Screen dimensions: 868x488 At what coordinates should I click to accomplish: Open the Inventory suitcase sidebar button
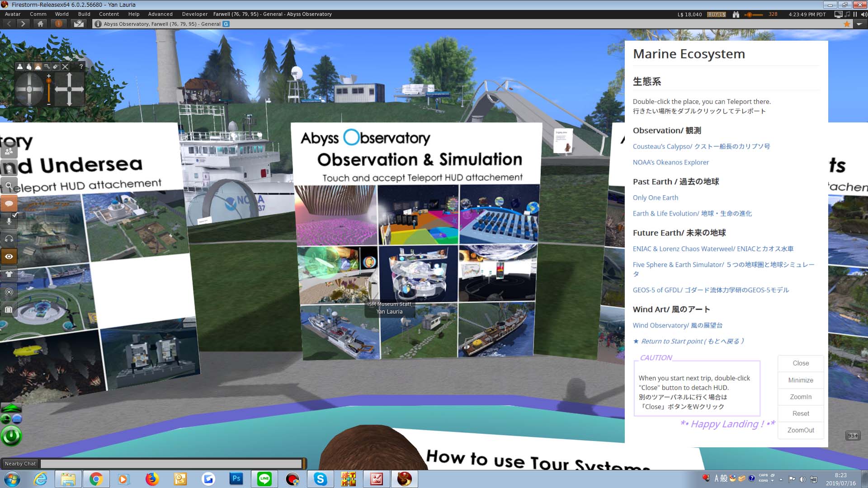[9, 310]
